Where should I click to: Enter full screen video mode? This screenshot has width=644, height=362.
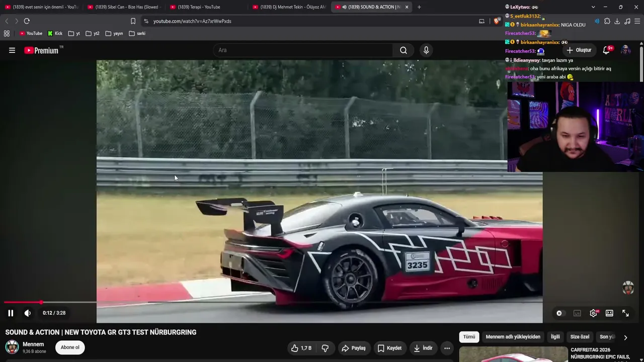pos(625,313)
